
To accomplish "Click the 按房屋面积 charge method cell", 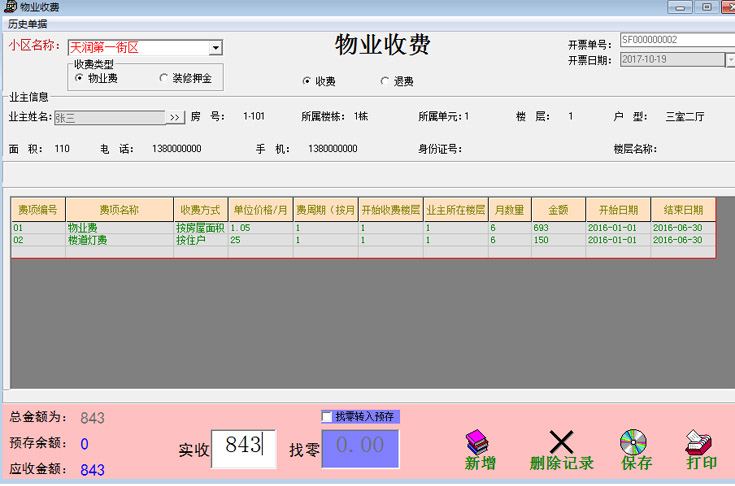I will (x=201, y=228).
